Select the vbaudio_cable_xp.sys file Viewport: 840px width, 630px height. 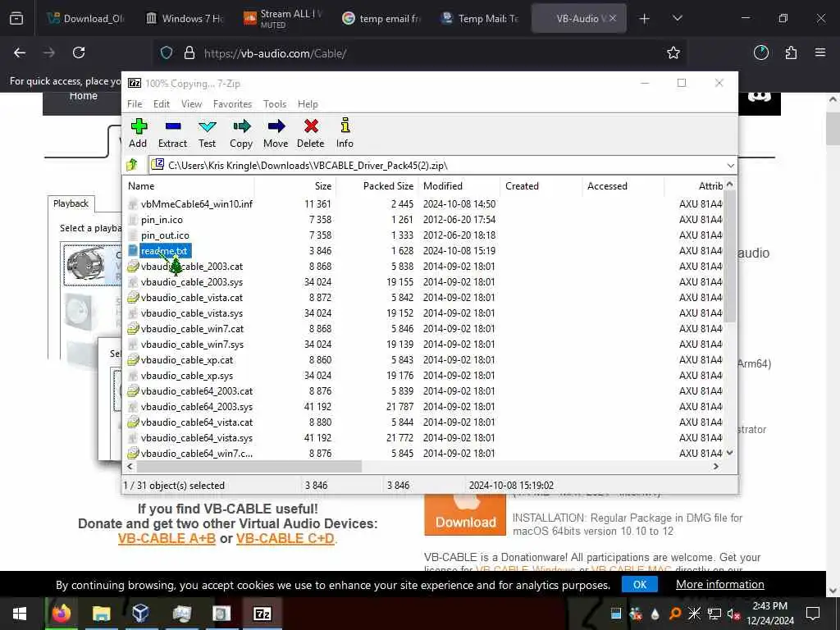(186, 376)
